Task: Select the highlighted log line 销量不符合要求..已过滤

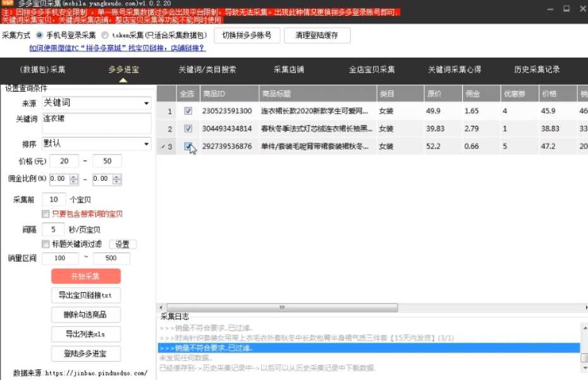Action: (x=369, y=348)
